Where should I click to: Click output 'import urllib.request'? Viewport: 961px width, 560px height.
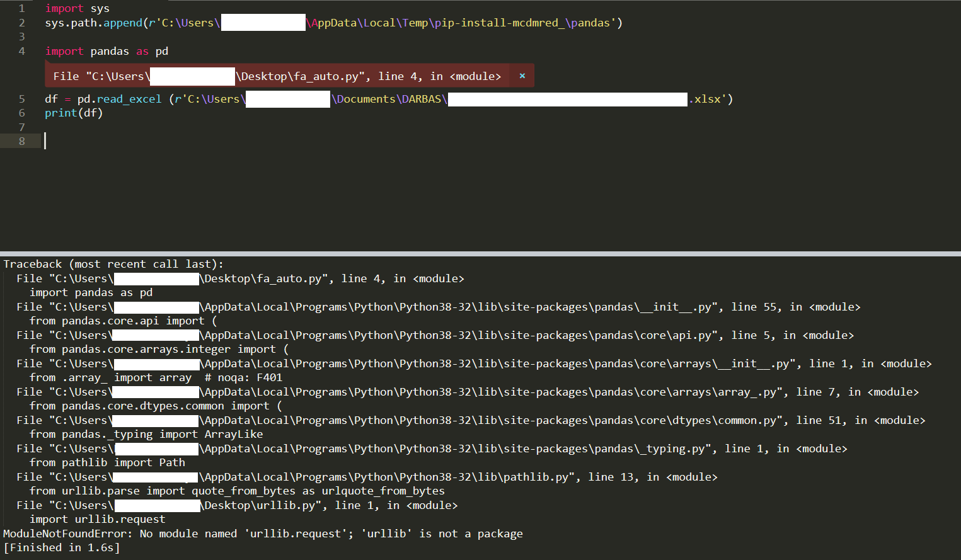click(x=98, y=519)
